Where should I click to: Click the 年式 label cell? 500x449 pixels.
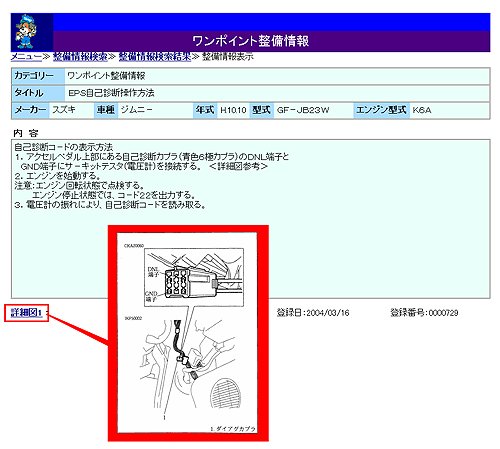(205, 110)
